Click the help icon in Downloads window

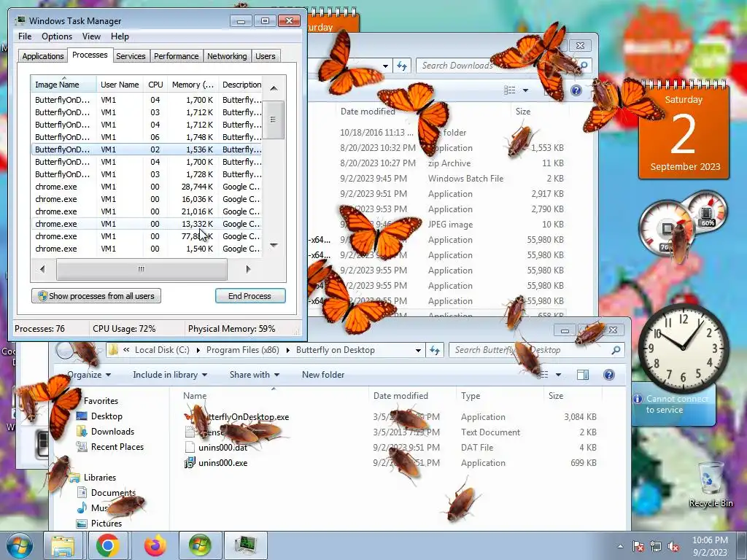(x=576, y=90)
